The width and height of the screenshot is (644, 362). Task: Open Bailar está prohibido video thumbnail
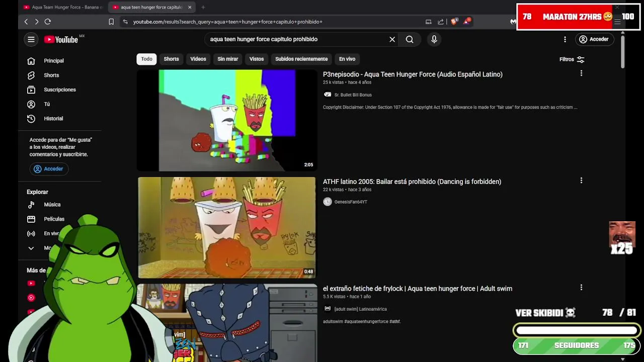[227, 227]
